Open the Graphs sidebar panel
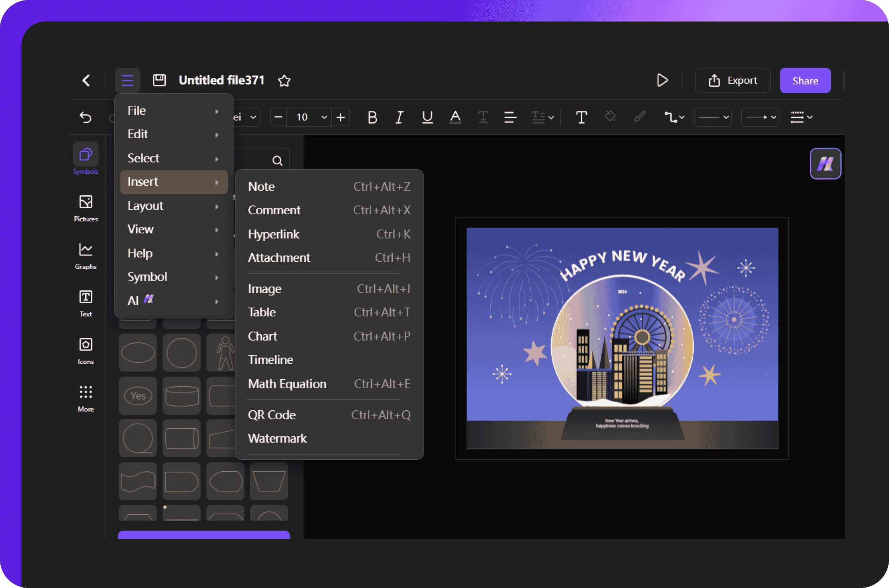Viewport: 889px width, 588px height. [86, 255]
